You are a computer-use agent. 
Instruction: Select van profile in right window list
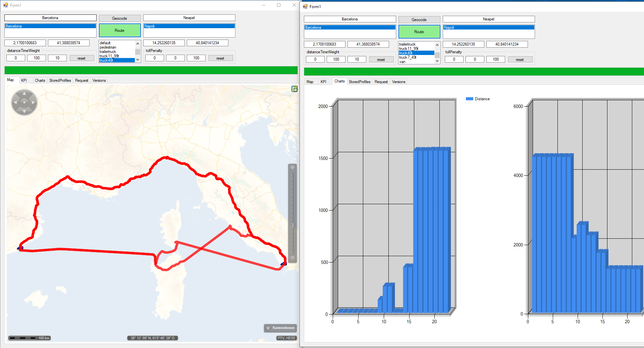click(402, 62)
